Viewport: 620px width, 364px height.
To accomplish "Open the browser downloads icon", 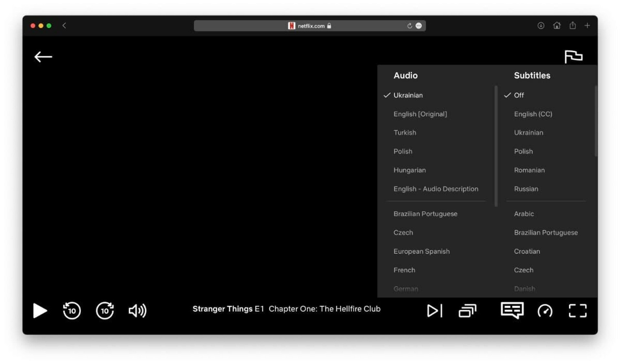I will point(541,25).
